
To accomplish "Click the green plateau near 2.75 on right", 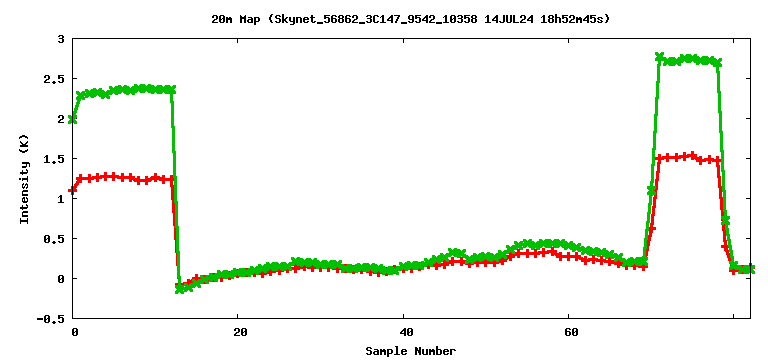I will (688, 59).
